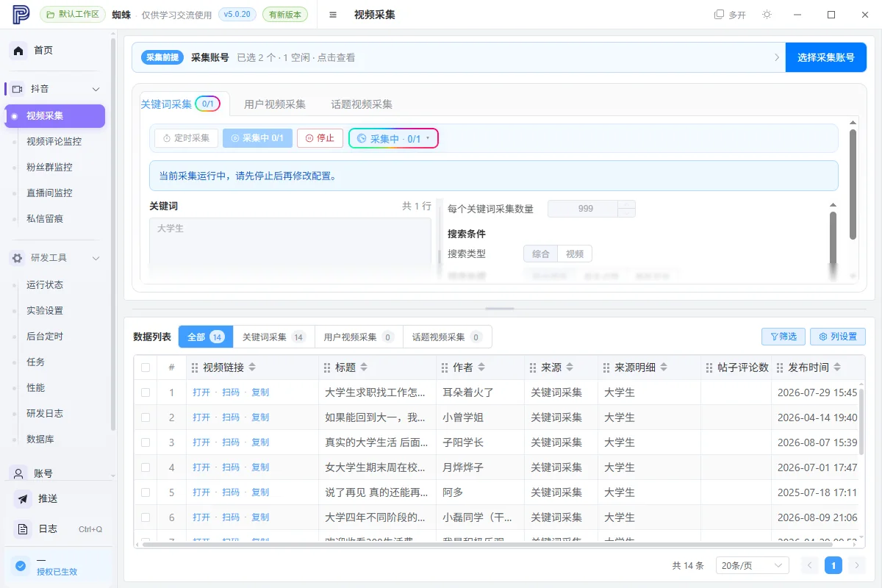Screen dimensions: 882x588
Task: Toggle light theme sun icon
Action: tap(767, 15)
